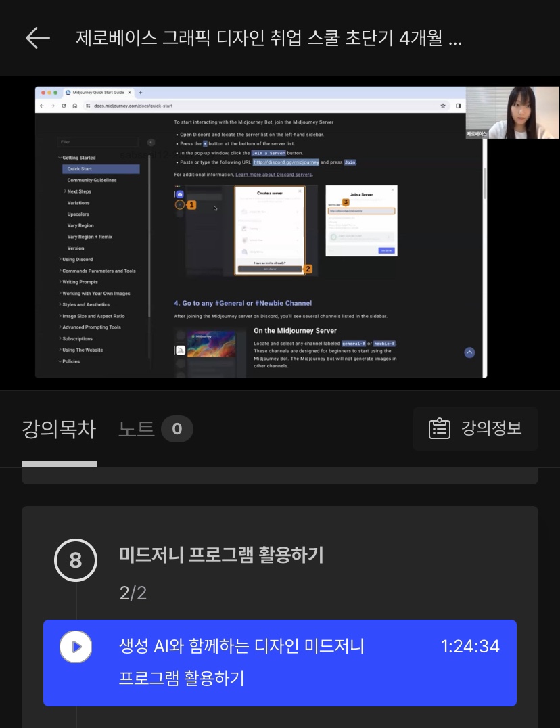
Task: Open Variations in docs sidebar
Action: (78, 203)
